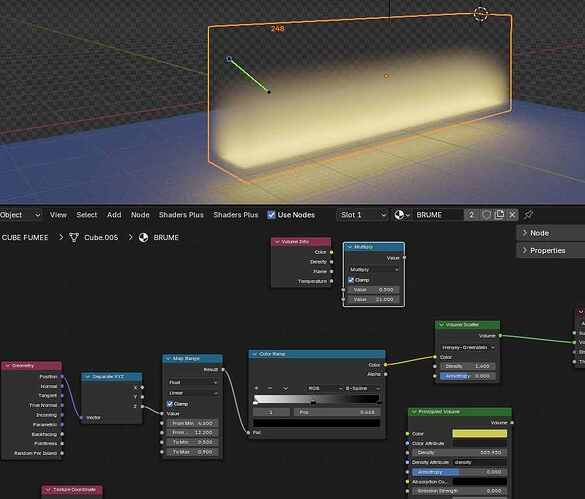
Task: Click the object origin point in the viewport
Action: pyautogui.click(x=387, y=76)
